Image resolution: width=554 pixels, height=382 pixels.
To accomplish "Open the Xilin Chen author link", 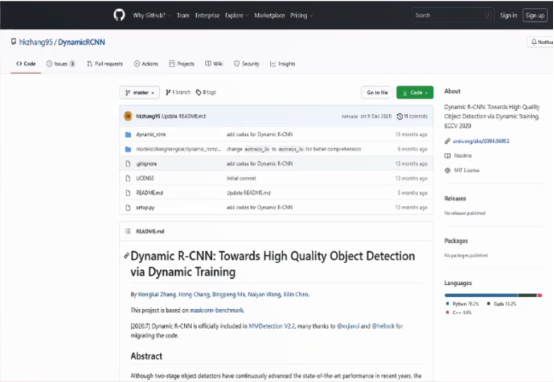I will [296, 294].
